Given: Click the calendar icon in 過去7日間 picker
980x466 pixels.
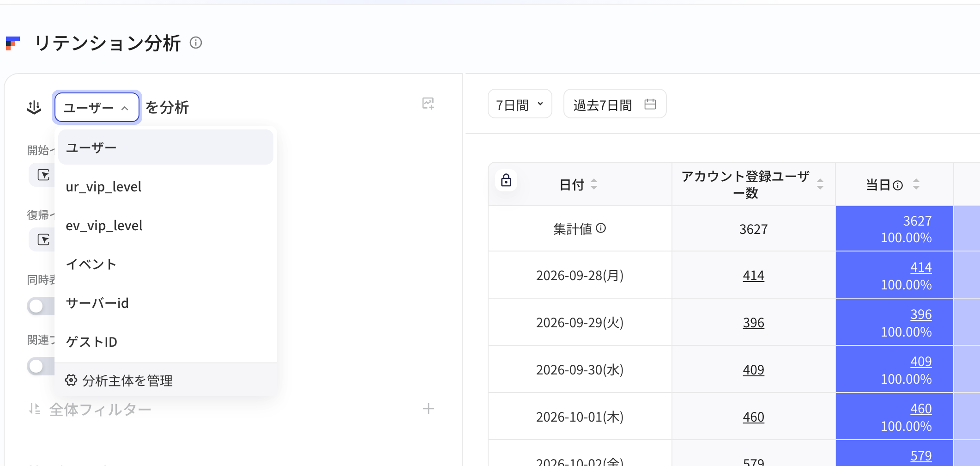Looking at the screenshot, I should tap(650, 104).
